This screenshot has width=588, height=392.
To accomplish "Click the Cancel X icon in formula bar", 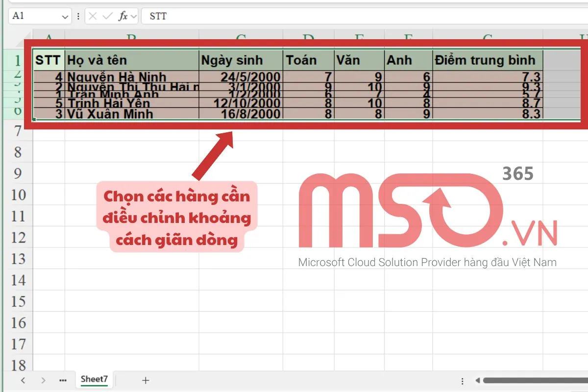I will pyautogui.click(x=93, y=16).
